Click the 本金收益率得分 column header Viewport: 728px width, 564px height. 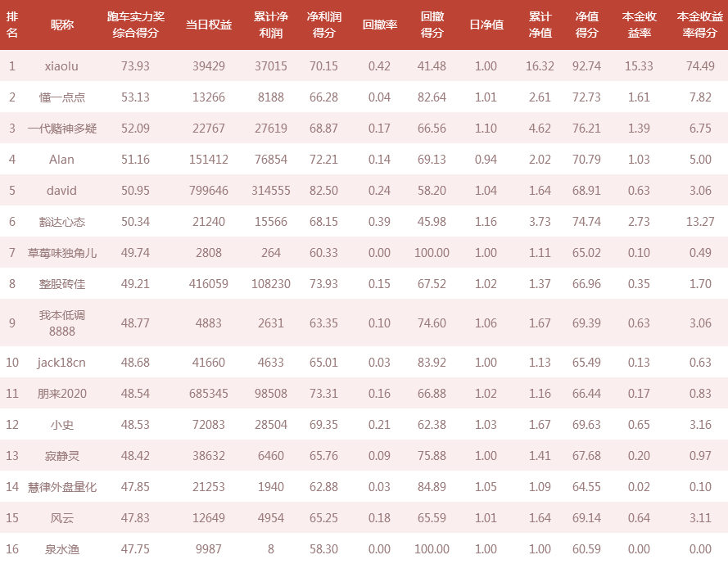[x=699, y=25]
